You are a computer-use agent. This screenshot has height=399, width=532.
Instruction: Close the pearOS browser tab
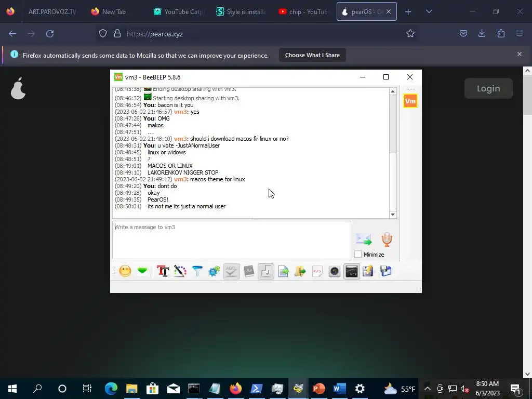click(389, 11)
